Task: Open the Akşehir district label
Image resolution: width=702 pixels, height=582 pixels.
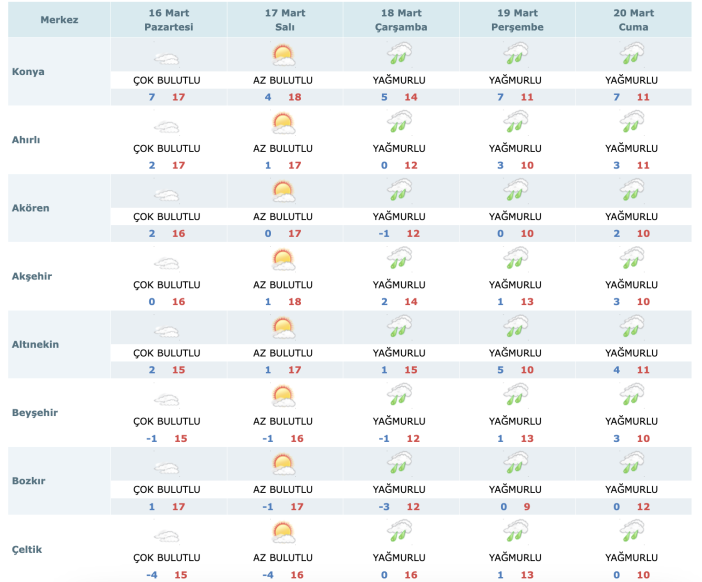Action: pos(32,276)
